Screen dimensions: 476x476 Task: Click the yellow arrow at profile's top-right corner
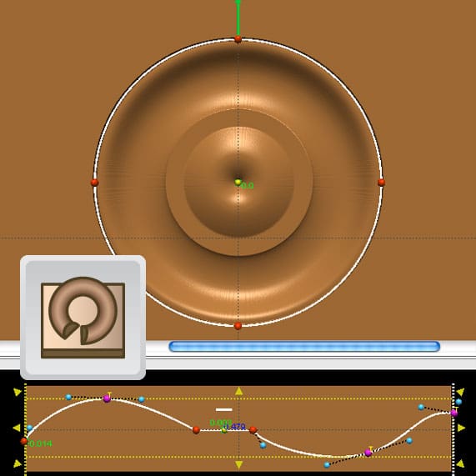tap(460, 392)
